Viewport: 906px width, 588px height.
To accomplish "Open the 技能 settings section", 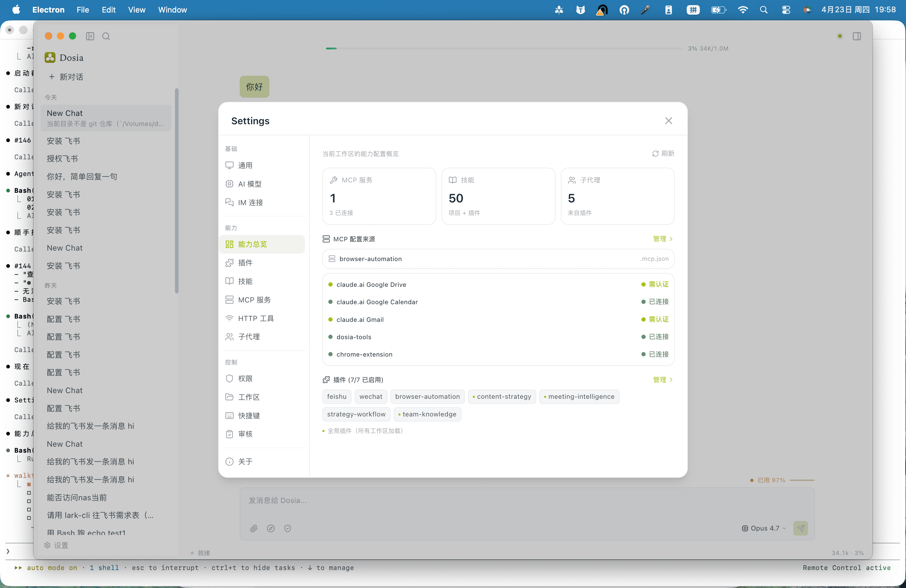I will tap(262, 281).
